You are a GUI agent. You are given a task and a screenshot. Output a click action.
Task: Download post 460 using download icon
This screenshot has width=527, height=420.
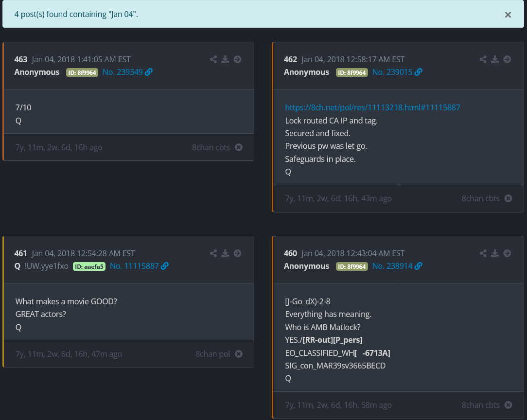(495, 253)
